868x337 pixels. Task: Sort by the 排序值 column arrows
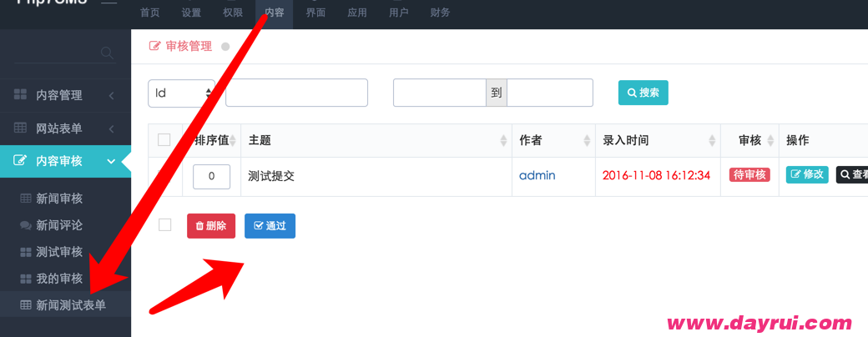(x=233, y=140)
